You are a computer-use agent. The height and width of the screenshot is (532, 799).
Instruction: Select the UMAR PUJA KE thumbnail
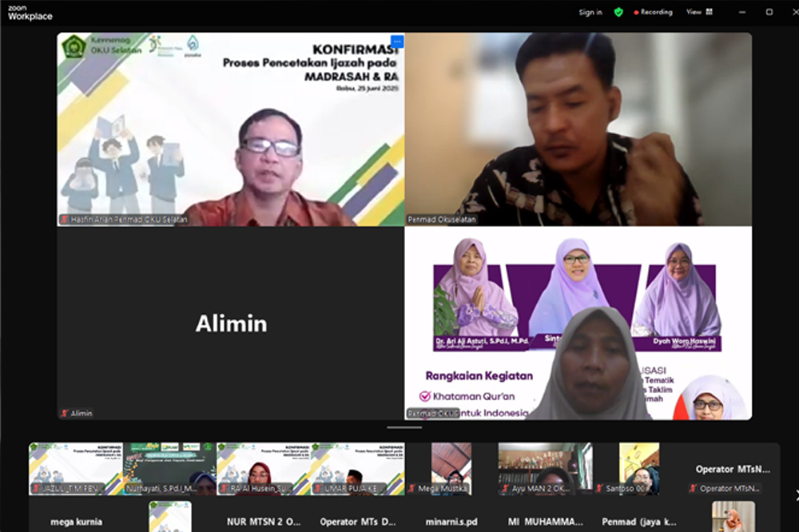tap(358, 469)
